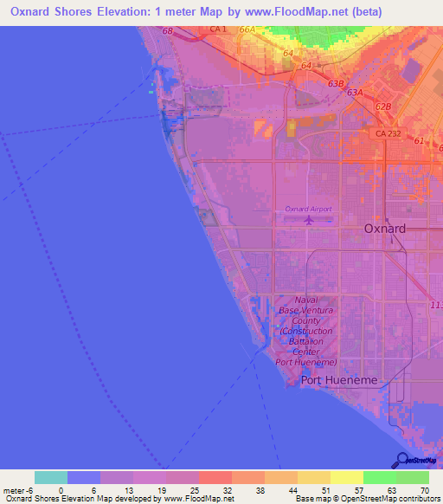Select the yellow 51 to 57 legend swatch
Screen dimensions: 443x504
(x=347, y=477)
